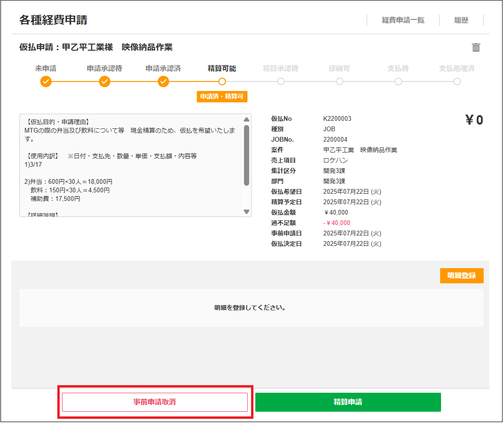
Task: Open the 経費申請一覧 list
Action: pos(403,20)
